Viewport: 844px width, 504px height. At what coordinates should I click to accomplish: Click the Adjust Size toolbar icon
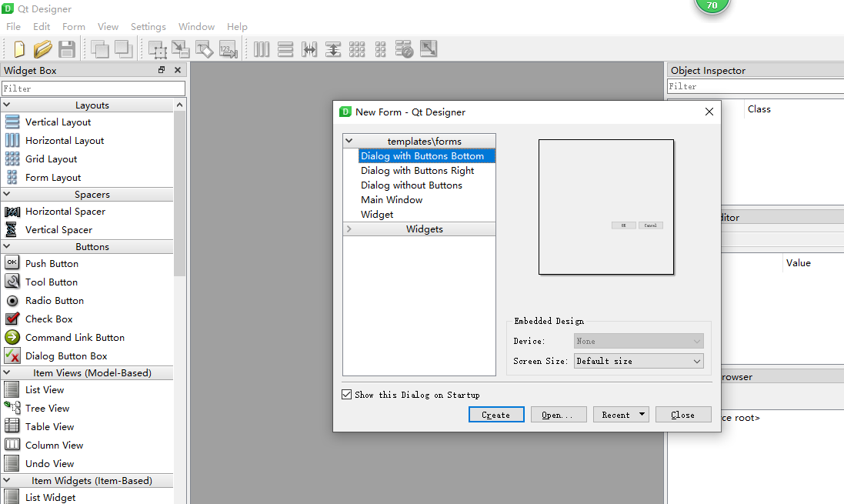(429, 48)
